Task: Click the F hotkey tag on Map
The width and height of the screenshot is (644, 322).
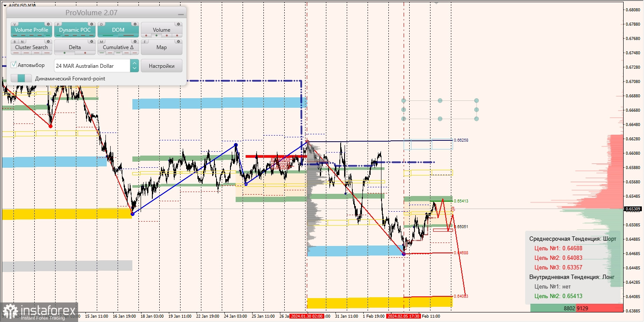Action: point(145,42)
